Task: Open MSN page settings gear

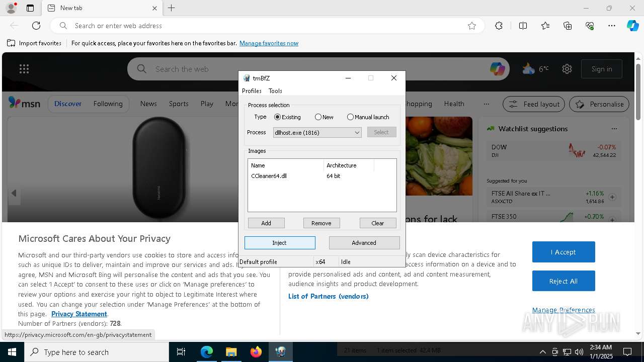Action: click(567, 69)
